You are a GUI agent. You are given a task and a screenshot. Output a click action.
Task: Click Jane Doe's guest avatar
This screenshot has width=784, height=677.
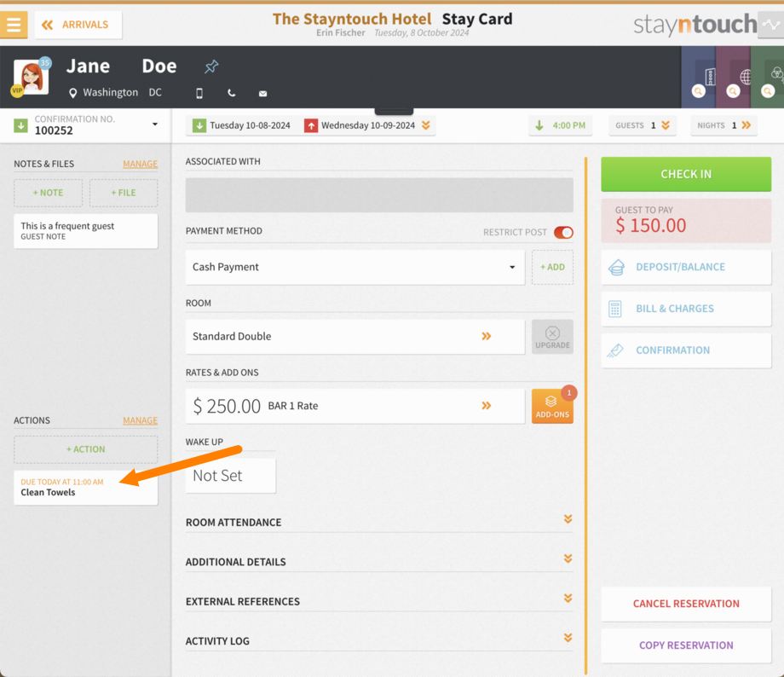point(31,77)
